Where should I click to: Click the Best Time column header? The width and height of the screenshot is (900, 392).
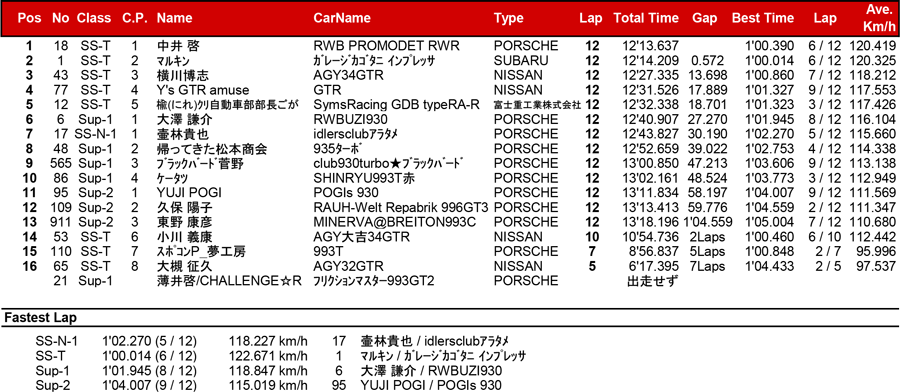click(763, 18)
